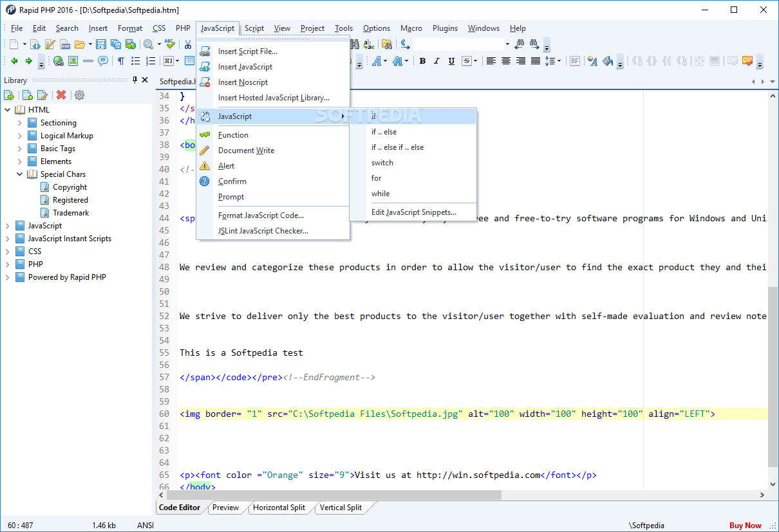Select the Trademark library item
Viewport: 779px width, 532px height.
coord(71,213)
